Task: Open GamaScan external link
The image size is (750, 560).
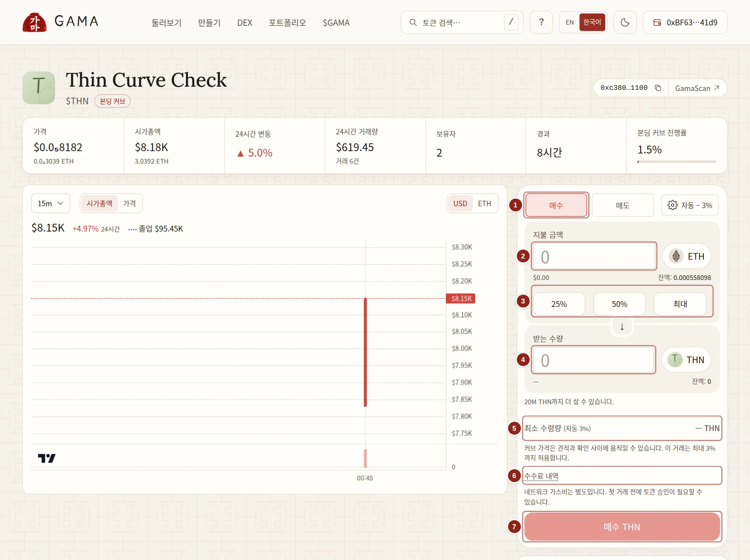Action: click(697, 88)
